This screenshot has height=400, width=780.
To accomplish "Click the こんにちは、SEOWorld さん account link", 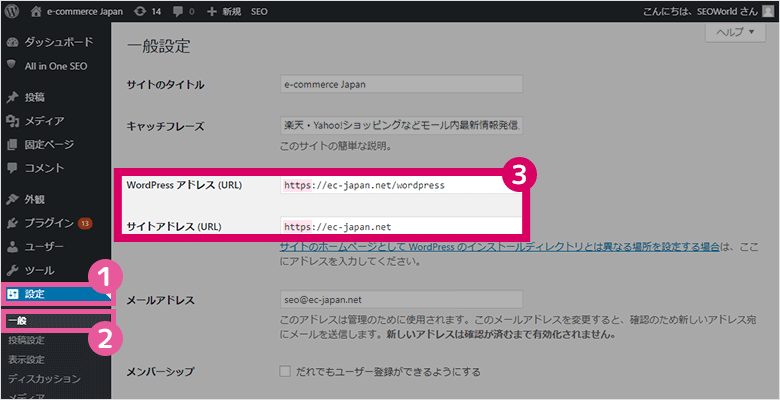I will pyautogui.click(x=700, y=11).
